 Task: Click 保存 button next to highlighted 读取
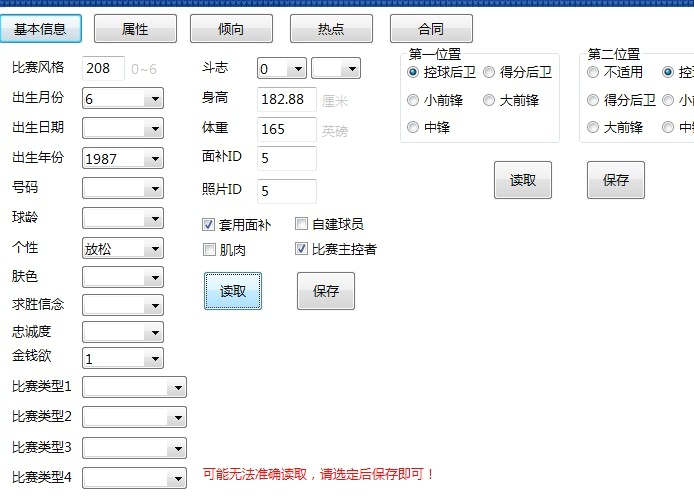click(x=326, y=291)
